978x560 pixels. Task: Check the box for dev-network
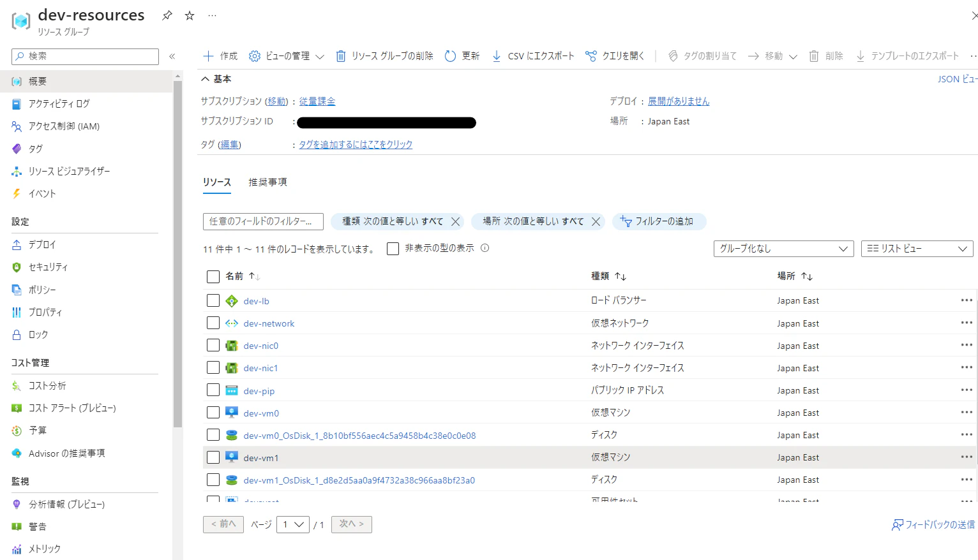click(x=213, y=323)
